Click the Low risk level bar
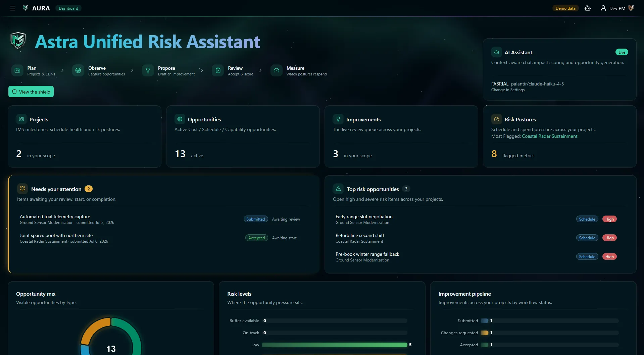Viewport: 644px width, 355px height. (334, 345)
